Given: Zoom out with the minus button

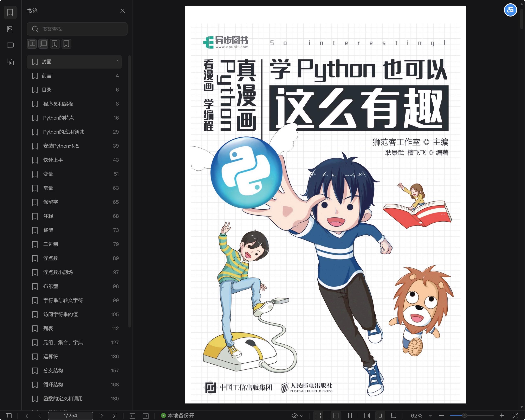Looking at the screenshot, I should tap(442, 416).
